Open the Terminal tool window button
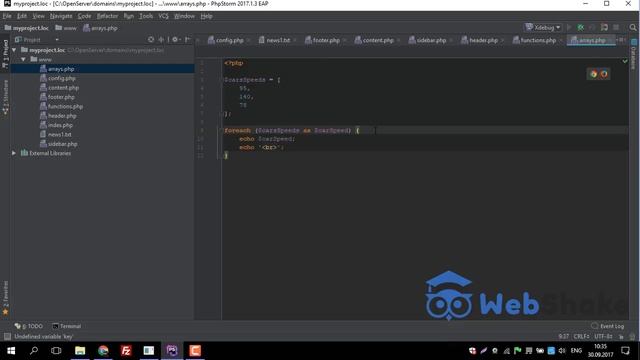 (67, 326)
